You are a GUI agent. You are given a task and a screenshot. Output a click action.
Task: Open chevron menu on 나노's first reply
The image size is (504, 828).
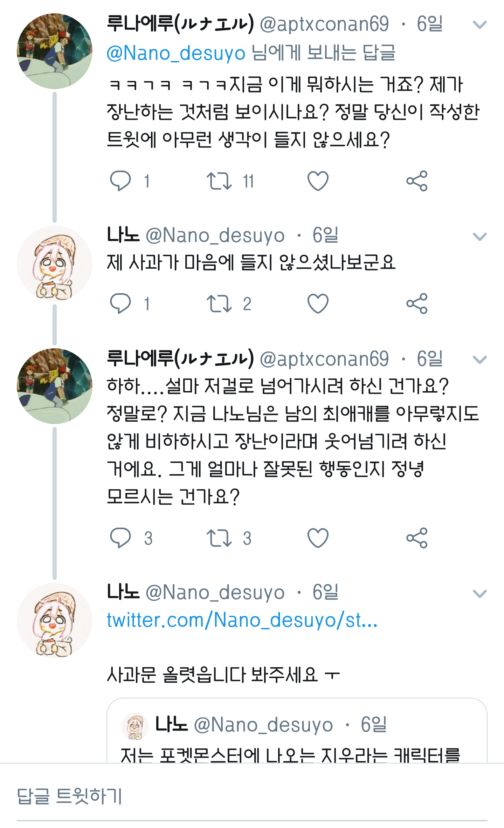[x=479, y=237]
